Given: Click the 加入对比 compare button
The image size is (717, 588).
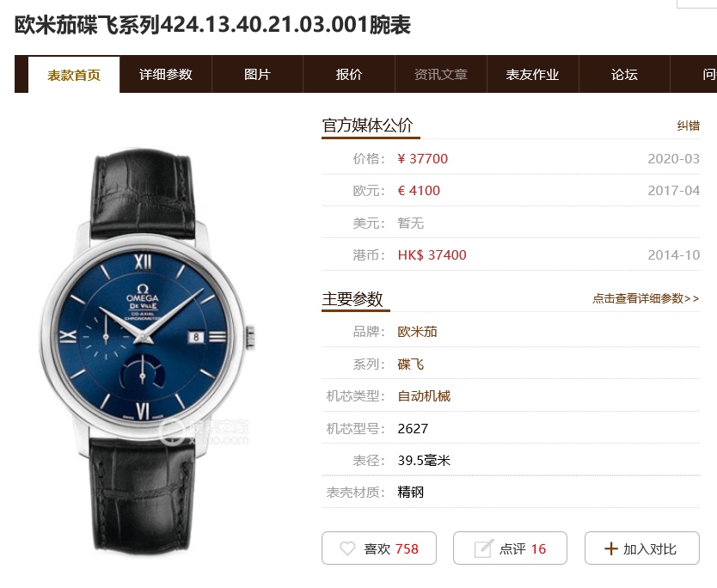Looking at the screenshot, I should pyautogui.click(x=642, y=548).
